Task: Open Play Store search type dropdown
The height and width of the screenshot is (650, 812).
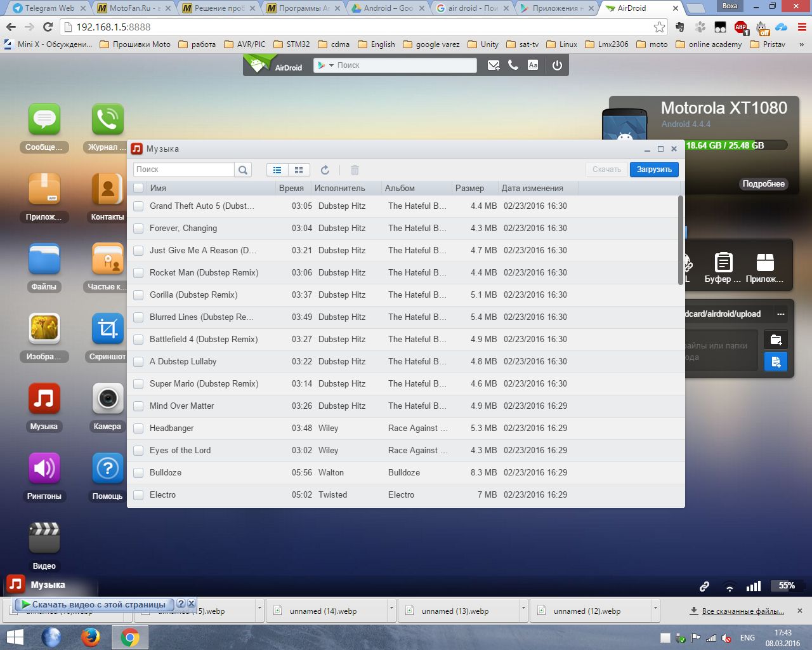Action: click(325, 65)
